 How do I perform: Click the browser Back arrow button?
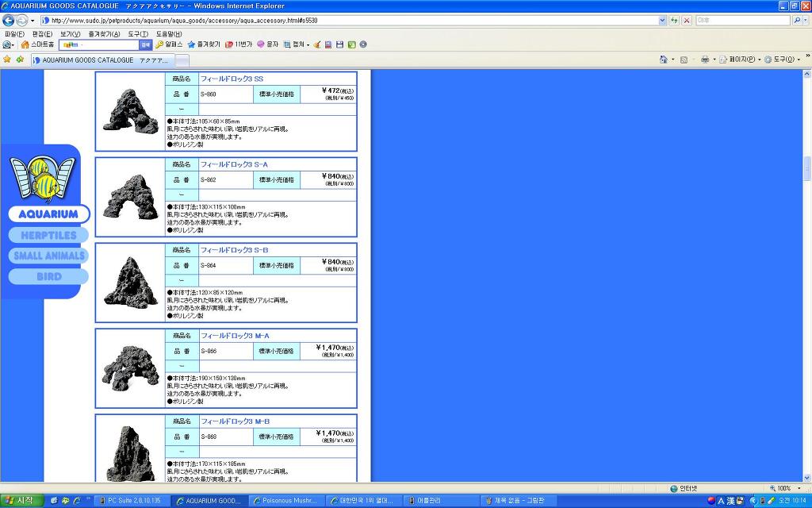click(x=8, y=20)
